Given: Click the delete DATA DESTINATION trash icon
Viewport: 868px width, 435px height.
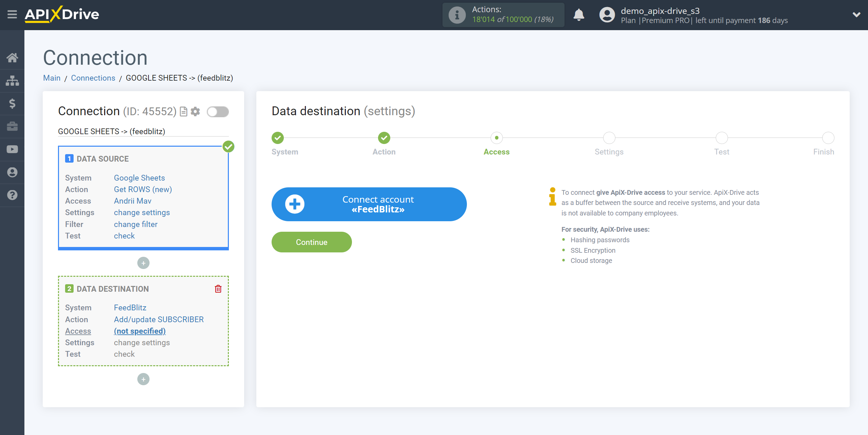Looking at the screenshot, I should coord(218,289).
